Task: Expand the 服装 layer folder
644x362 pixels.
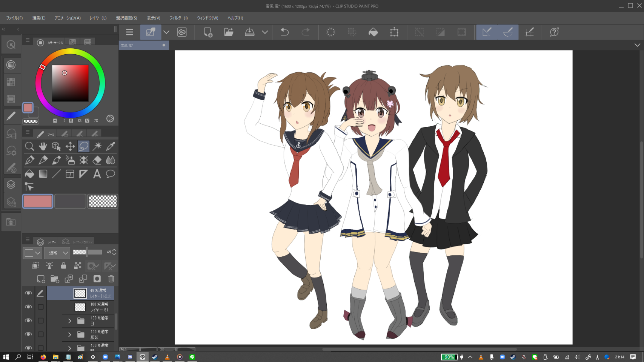Action: tap(70, 334)
